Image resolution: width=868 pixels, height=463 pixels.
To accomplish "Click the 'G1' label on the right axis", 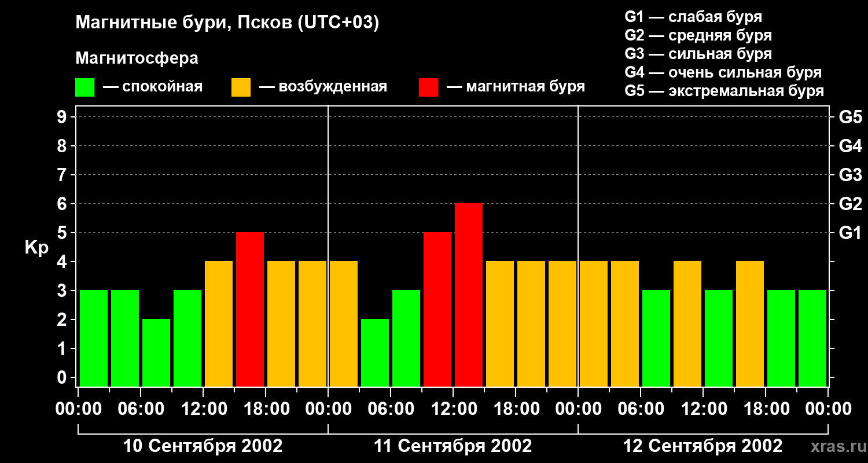I will pyautogui.click(x=850, y=233).
